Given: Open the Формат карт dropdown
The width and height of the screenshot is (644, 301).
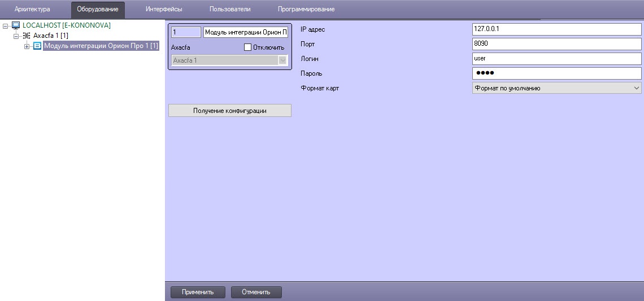Looking at the screenshot, I should [x=556, y=88].
